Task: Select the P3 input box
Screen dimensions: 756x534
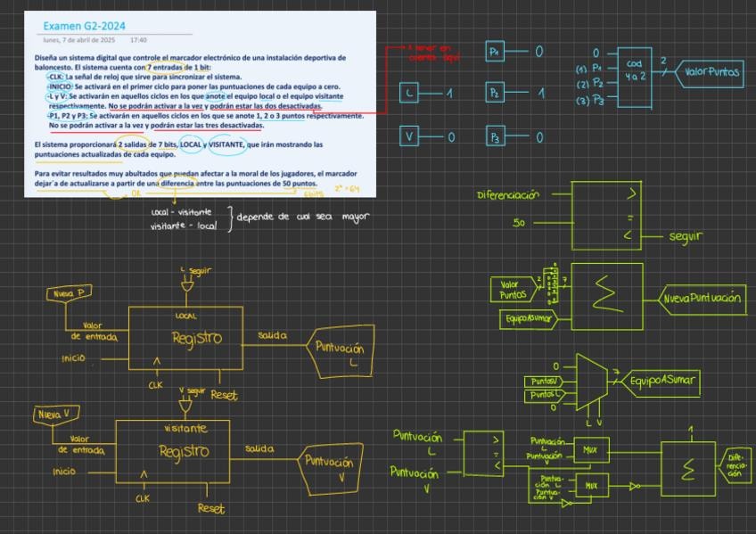Action: [x=496, y=136]
